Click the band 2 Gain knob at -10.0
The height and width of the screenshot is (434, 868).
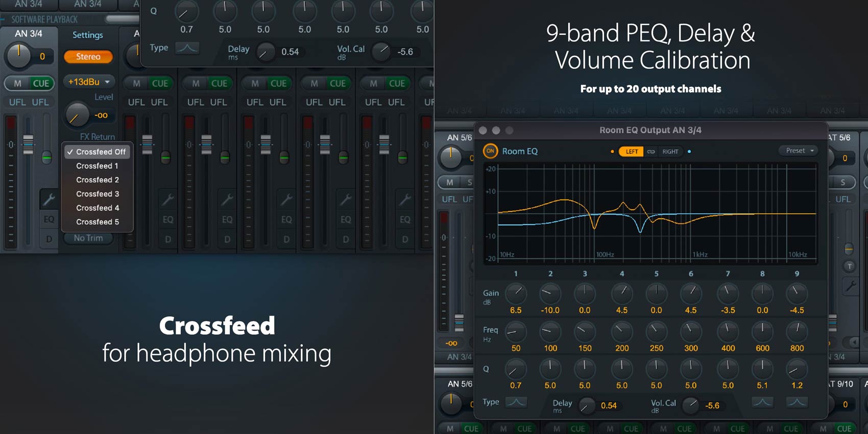[x=550, y=294]
